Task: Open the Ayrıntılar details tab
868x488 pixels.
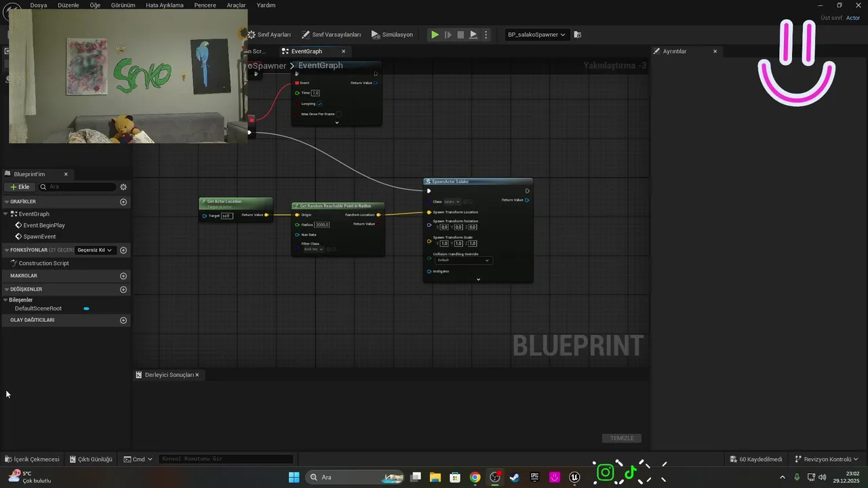Action: click(x=675, y=52)
